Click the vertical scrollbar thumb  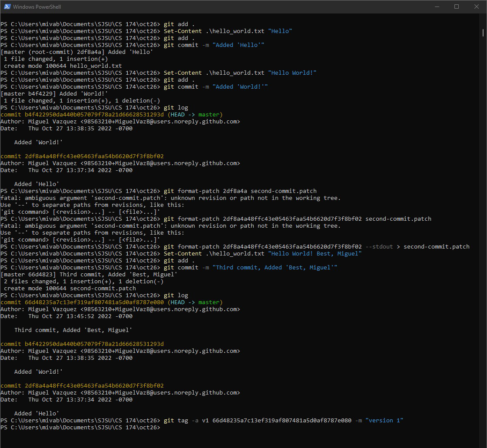483,33
